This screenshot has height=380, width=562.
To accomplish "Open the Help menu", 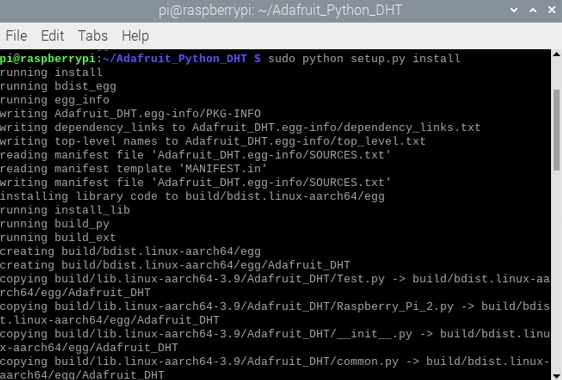I will pyautogui.click(x=135, y=36).
